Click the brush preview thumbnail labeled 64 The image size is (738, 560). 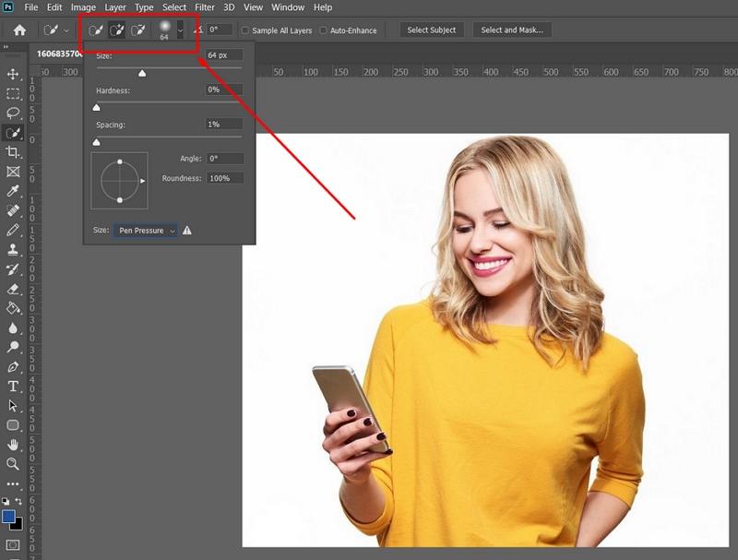pos(164,30)
